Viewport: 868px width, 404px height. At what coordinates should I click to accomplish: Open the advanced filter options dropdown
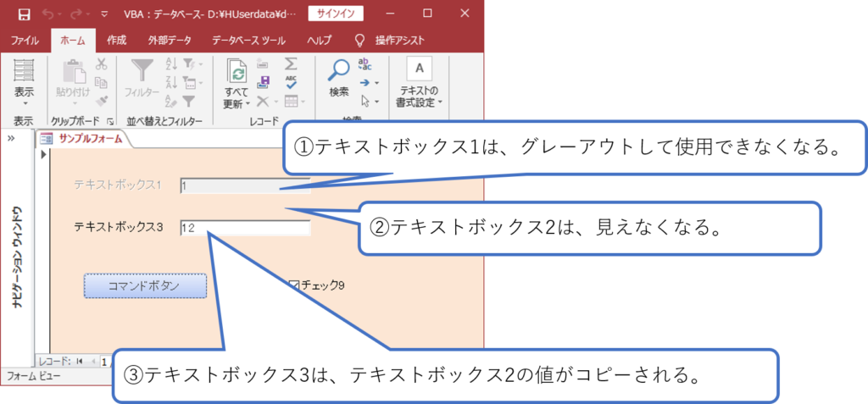tap(192, 83)
